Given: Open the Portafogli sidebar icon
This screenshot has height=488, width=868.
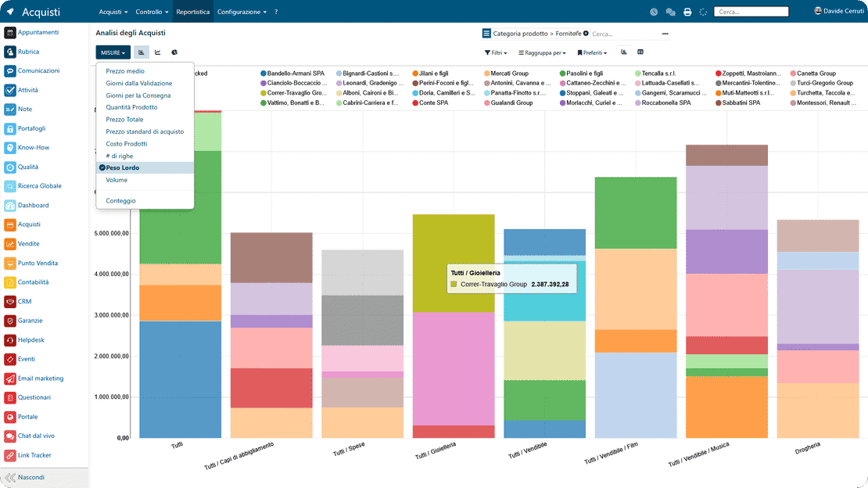Looking at the screenshot, I should pos(10,128).
